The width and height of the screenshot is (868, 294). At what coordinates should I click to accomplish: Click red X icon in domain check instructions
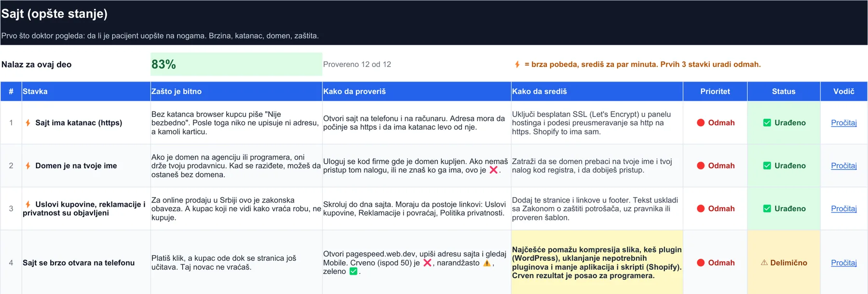point(494,170)
